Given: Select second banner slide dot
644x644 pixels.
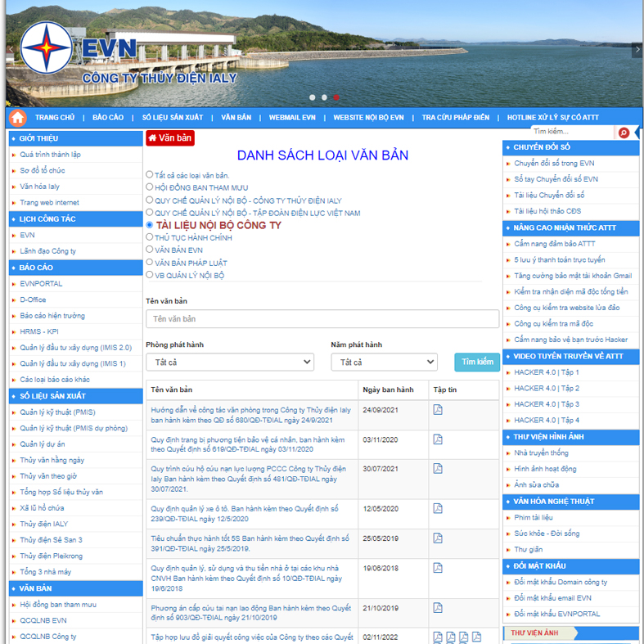Looking at the screenshot, I should [324, 97].
